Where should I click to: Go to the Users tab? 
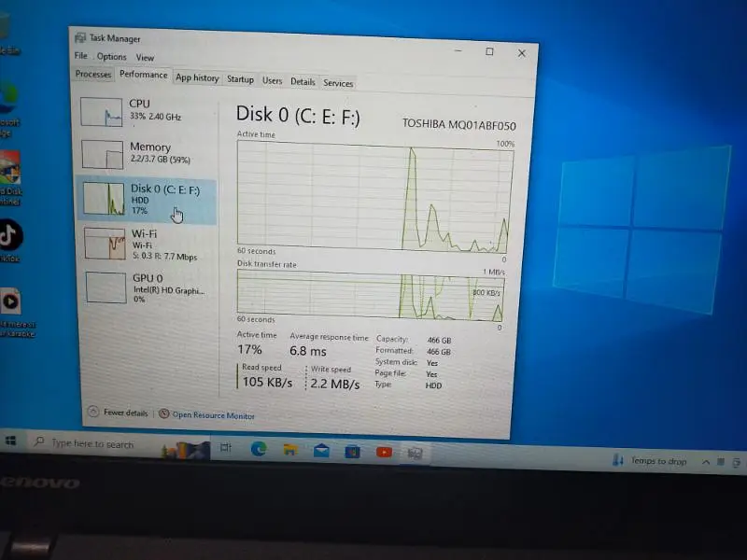coord(272,81)
